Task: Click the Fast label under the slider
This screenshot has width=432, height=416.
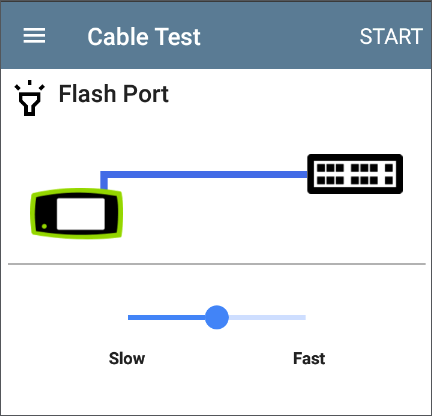Action: [x=309, y=358]
